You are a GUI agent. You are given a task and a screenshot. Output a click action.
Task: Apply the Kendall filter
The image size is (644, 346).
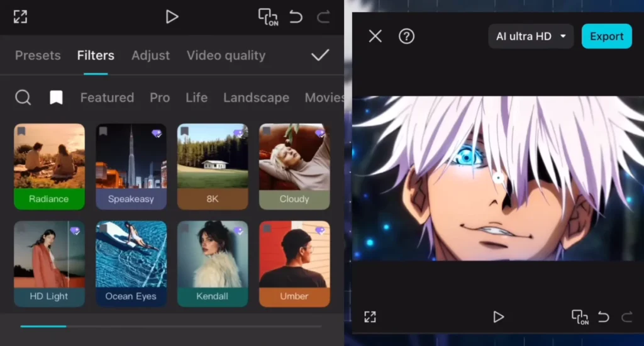tap(213, 264)
